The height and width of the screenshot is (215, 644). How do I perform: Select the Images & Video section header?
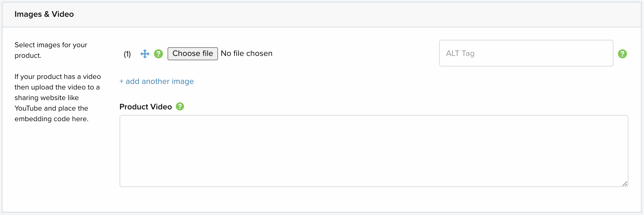click(x=44, y=14)
